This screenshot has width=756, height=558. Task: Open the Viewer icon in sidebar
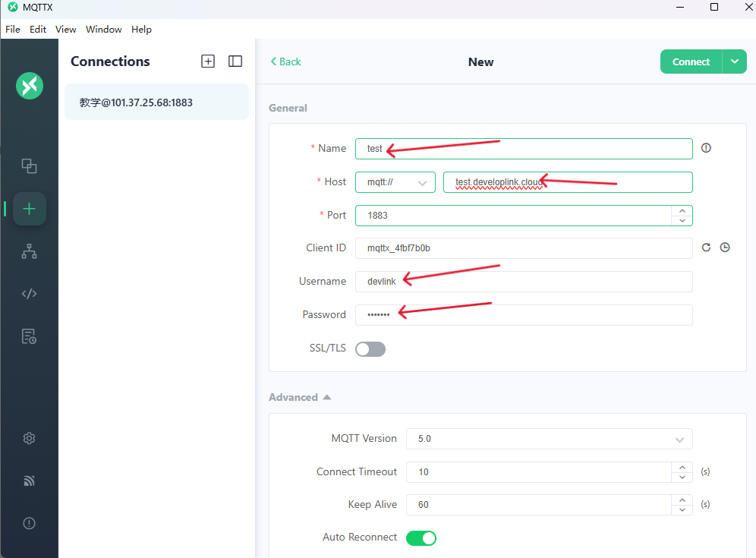29,251
